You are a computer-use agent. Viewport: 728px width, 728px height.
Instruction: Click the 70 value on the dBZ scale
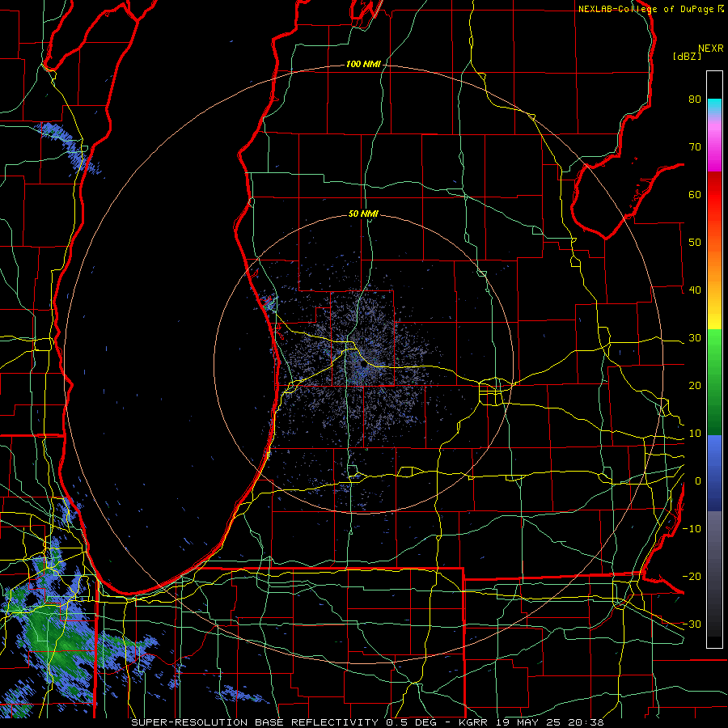pyautogui.click(x=695, y=146)
